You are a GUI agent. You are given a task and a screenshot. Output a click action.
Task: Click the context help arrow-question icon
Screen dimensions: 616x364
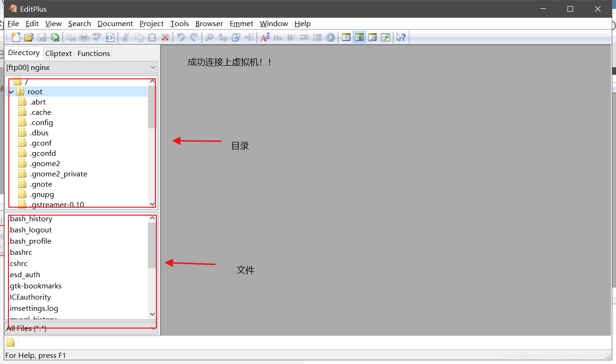click(401, 37)
